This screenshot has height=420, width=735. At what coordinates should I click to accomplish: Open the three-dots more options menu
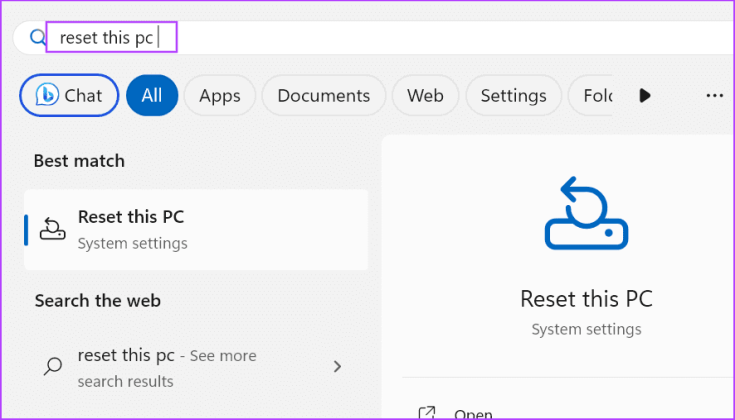tap(714, 96)
